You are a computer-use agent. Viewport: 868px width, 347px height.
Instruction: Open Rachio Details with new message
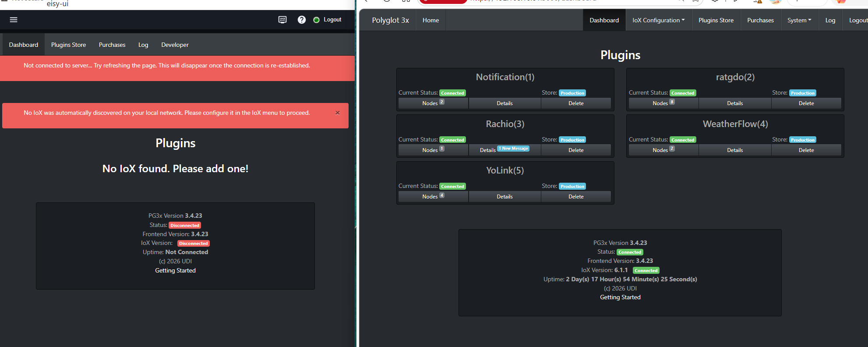pos(505,150)
